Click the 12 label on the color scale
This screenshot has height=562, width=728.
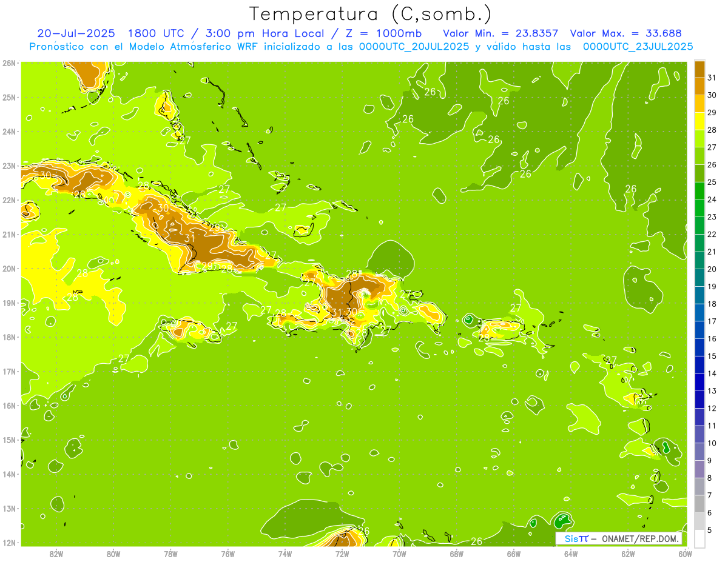pyautogui.click(x=712, y=408)
